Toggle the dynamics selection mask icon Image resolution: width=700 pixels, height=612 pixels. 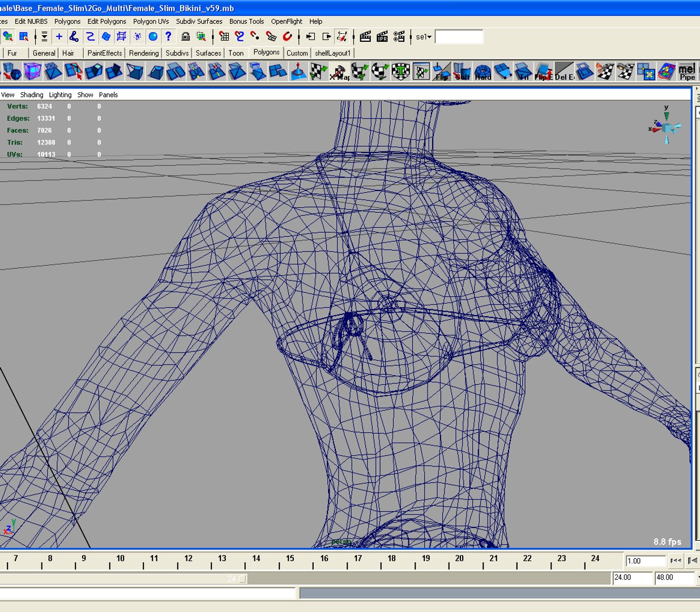(137, 37)
